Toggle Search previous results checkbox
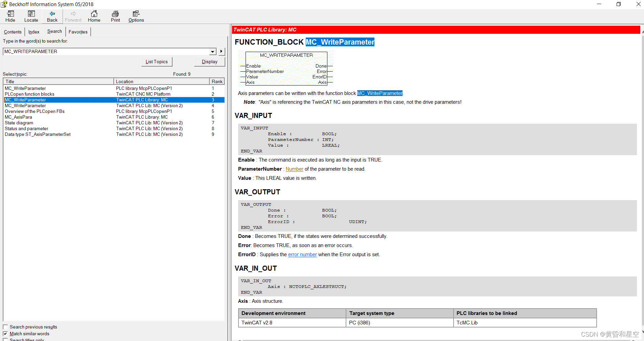Image resolution: width=644 pixels, height=341 pixels. coord(5,327)
